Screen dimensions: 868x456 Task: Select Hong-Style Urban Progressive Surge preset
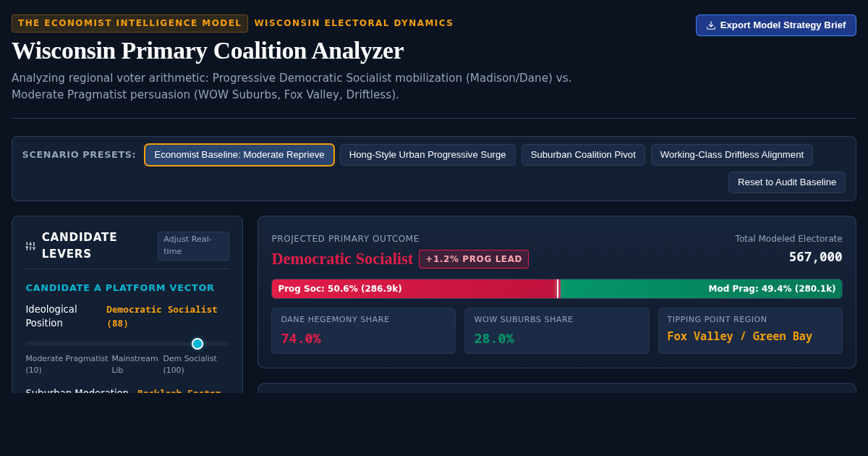pyautogui.click(x=427, y=155)
